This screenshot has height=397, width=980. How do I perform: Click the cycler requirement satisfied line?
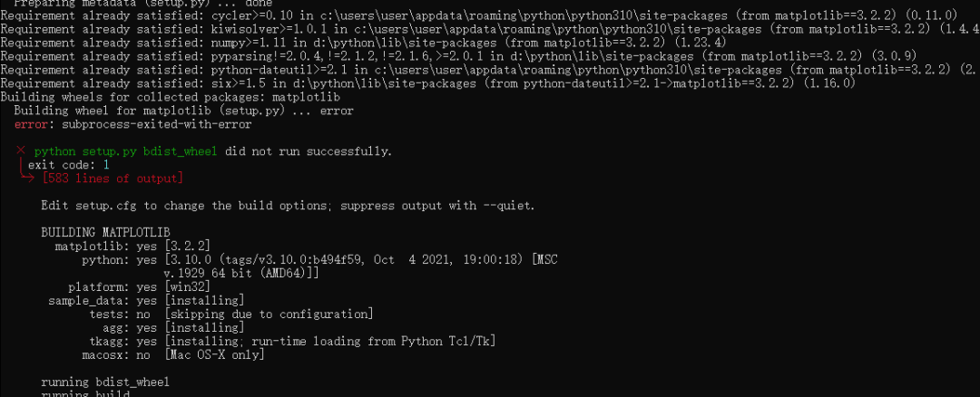(454, 15)
